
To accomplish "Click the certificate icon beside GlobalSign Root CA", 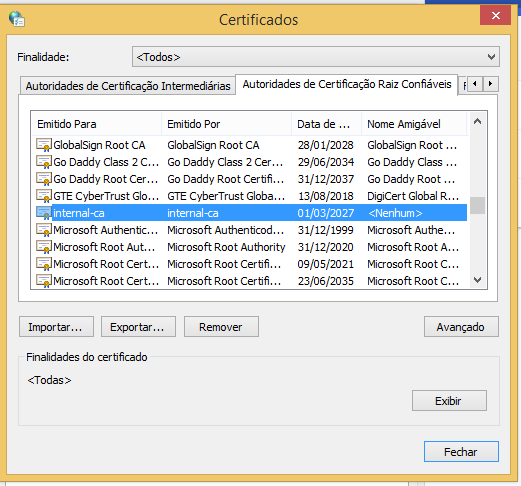I will pos(44,145).
